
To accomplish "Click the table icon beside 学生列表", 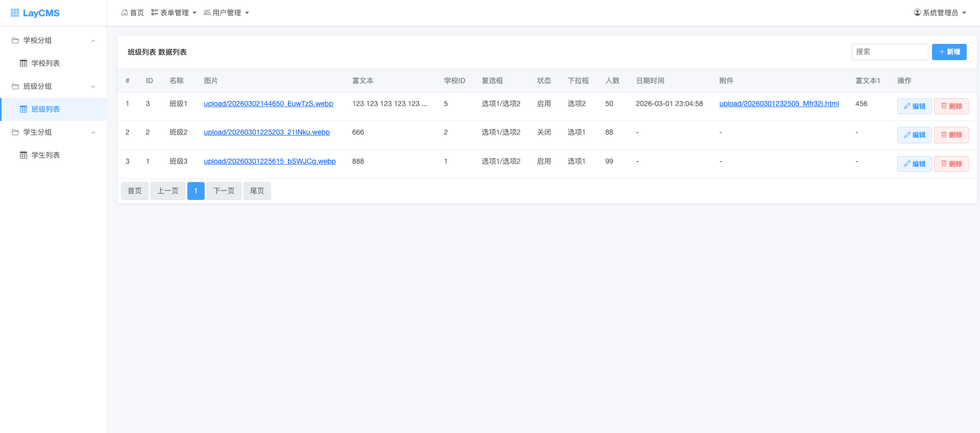I will click(x=23, y=155).
